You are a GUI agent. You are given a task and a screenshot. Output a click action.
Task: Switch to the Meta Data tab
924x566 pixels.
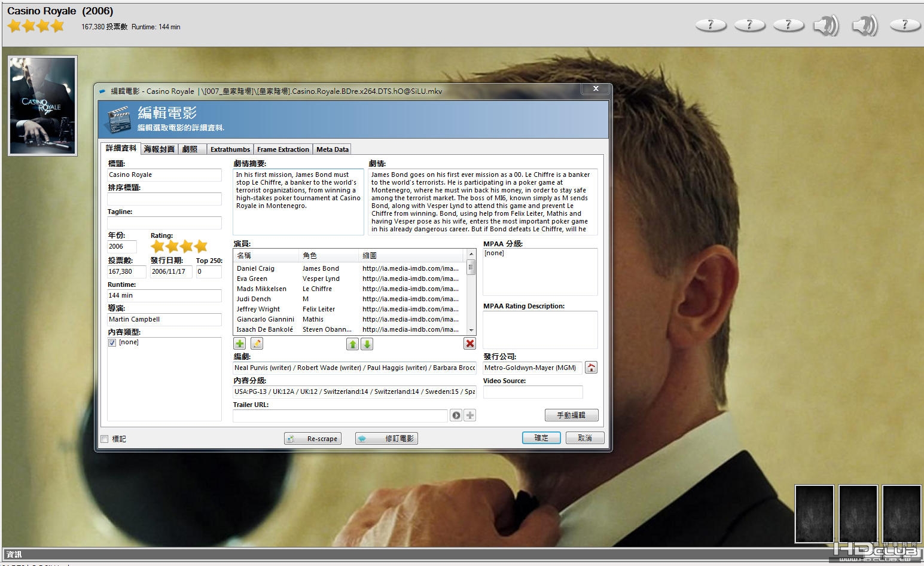[x=332, y=149]
